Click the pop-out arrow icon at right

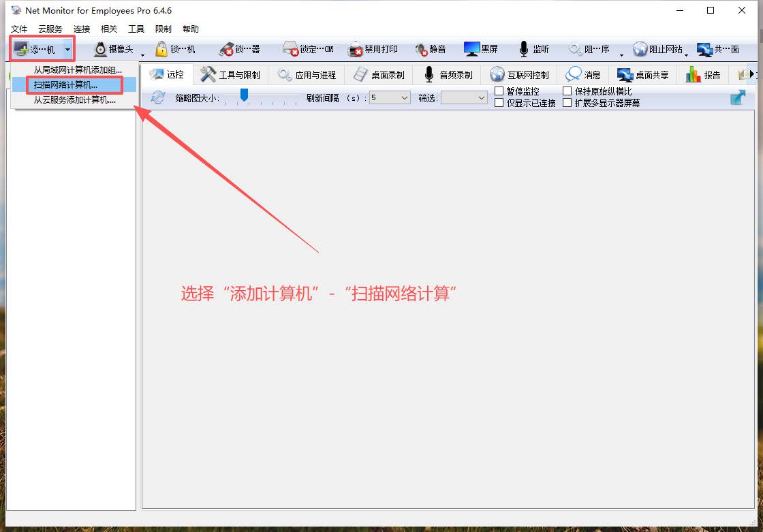(737, 97)
